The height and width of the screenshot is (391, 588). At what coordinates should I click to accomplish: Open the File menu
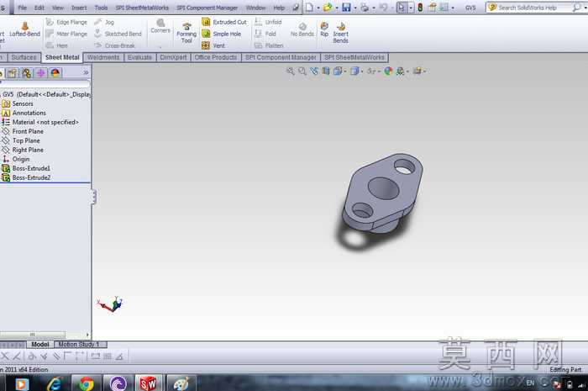tap(23, 8)
